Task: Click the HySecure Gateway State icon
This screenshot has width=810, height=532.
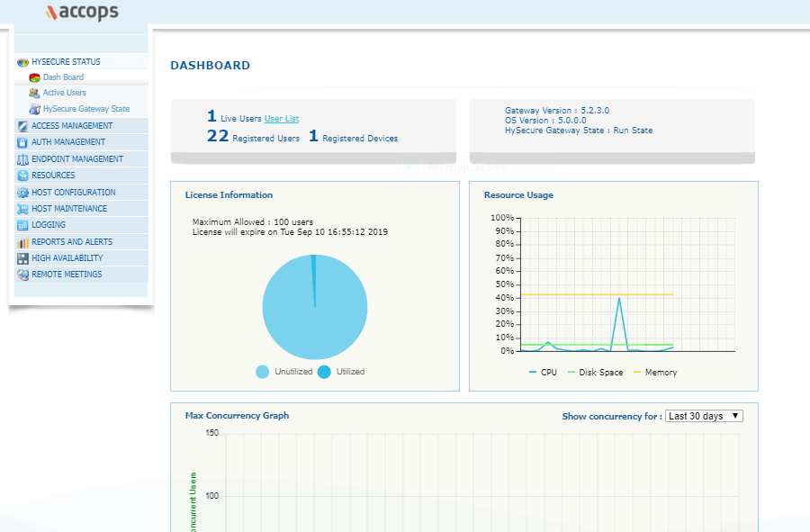Action: (x=34, y=109)
